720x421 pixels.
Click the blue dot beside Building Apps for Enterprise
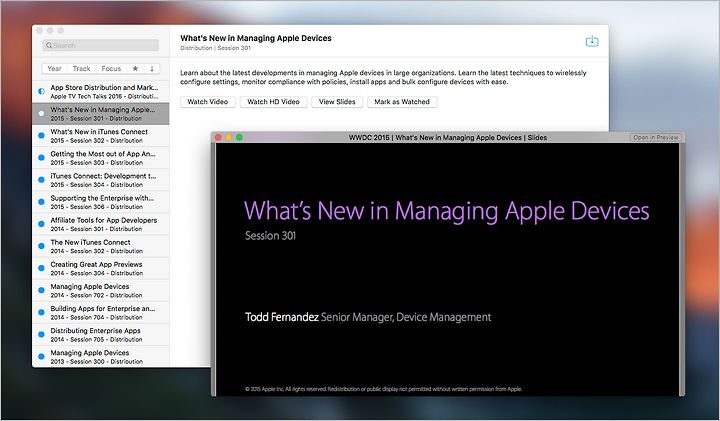coord(41,312)
